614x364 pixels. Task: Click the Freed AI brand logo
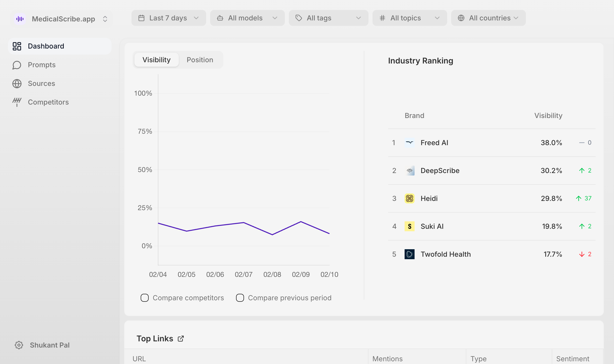[409, 143]
